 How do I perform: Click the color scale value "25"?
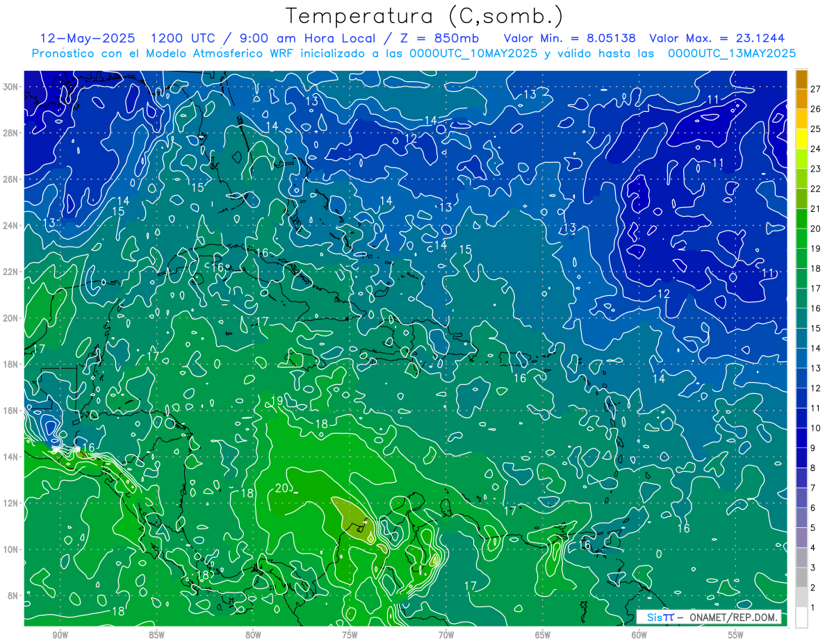(815, 129)
